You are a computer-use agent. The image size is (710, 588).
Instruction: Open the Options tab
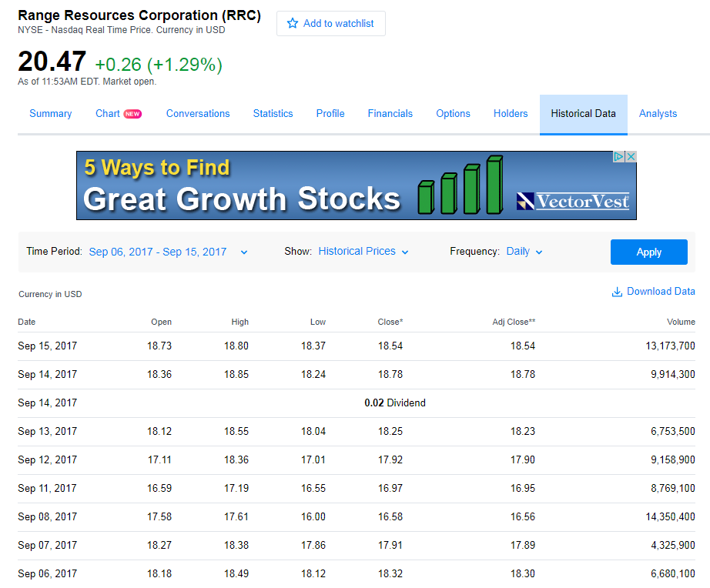click(x=454, y=114)
